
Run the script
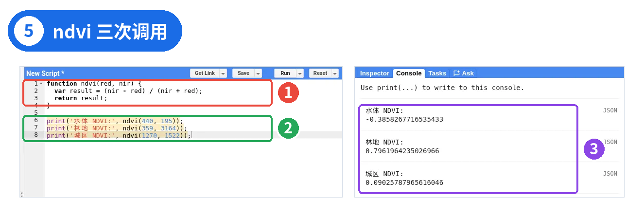285,73
